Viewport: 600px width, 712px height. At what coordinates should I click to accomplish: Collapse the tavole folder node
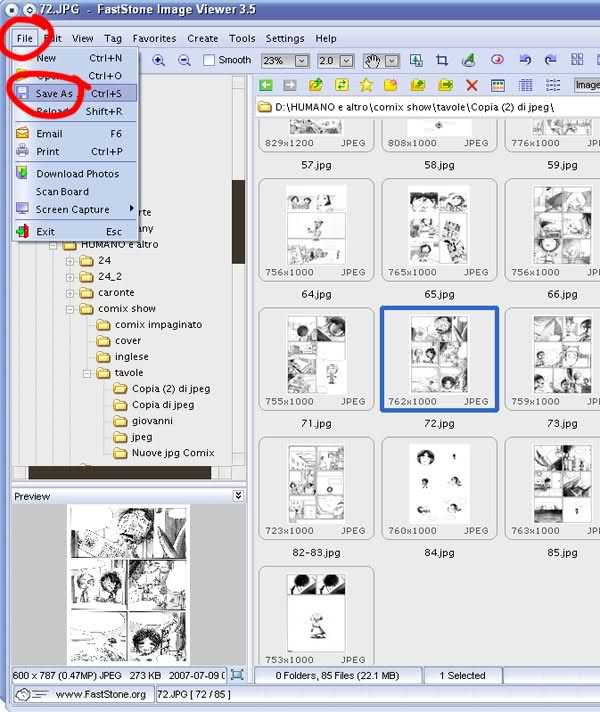86,373
